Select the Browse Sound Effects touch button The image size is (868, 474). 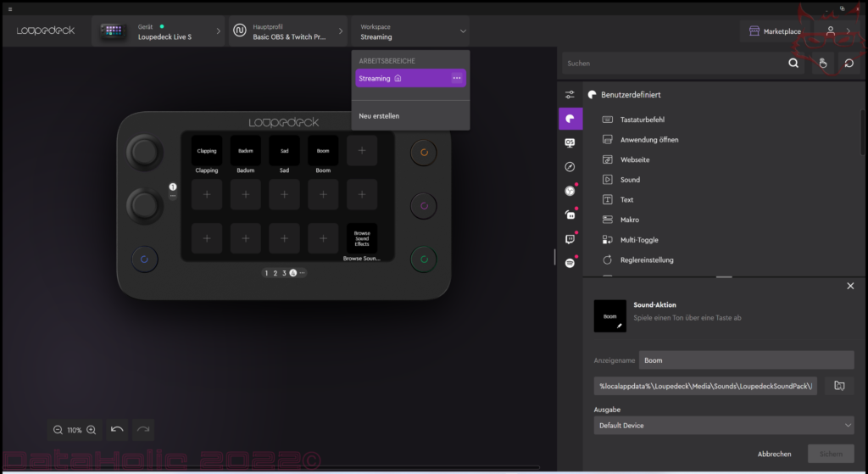point(362,238)
